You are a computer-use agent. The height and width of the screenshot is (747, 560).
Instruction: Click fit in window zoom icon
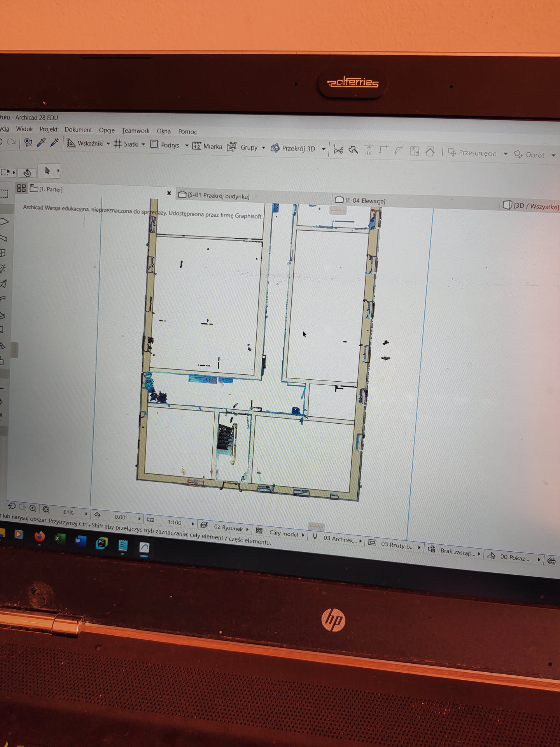(x=46, y=510)
